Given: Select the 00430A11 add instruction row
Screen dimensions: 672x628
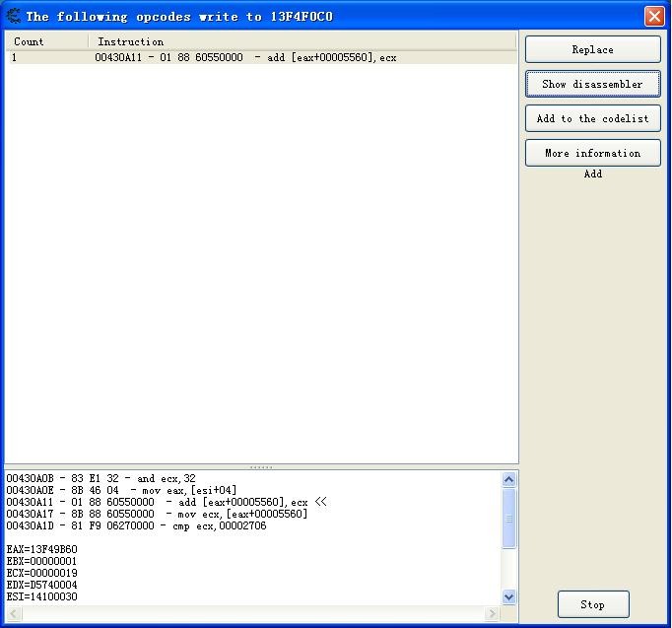Looking at the screenshot, I should point(261,57).
